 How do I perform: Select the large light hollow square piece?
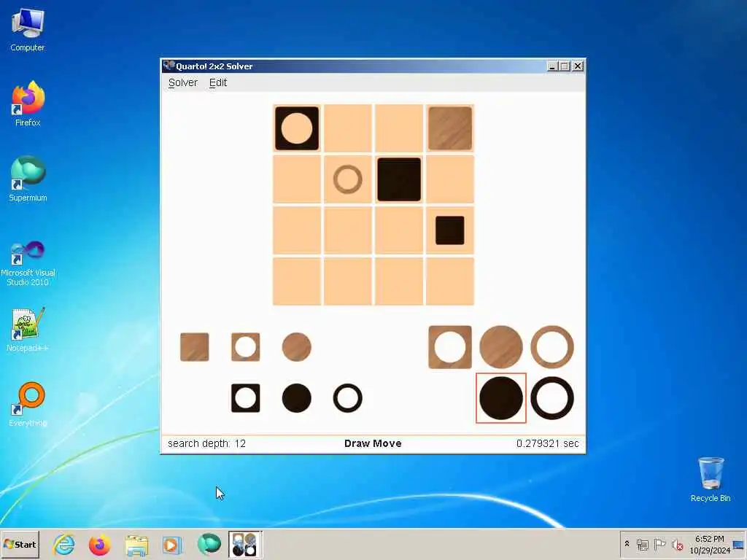tap(449, 346)
